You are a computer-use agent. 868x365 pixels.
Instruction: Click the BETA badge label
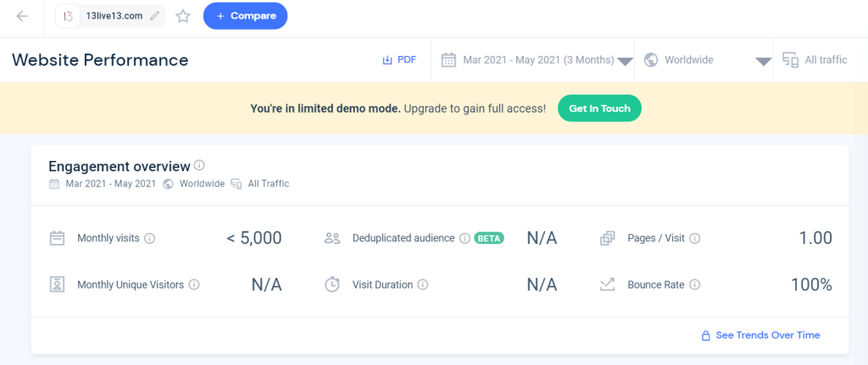pyautogui.click(x=489, y=239)
